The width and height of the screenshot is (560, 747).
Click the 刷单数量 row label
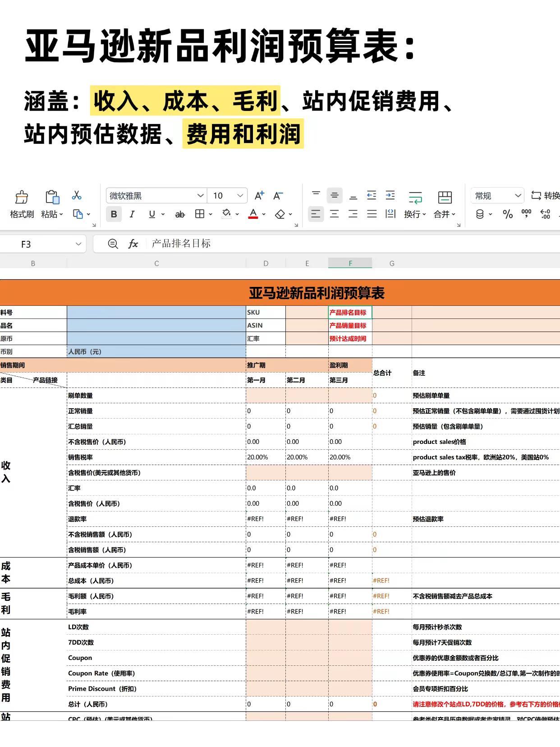click(80, 396)
